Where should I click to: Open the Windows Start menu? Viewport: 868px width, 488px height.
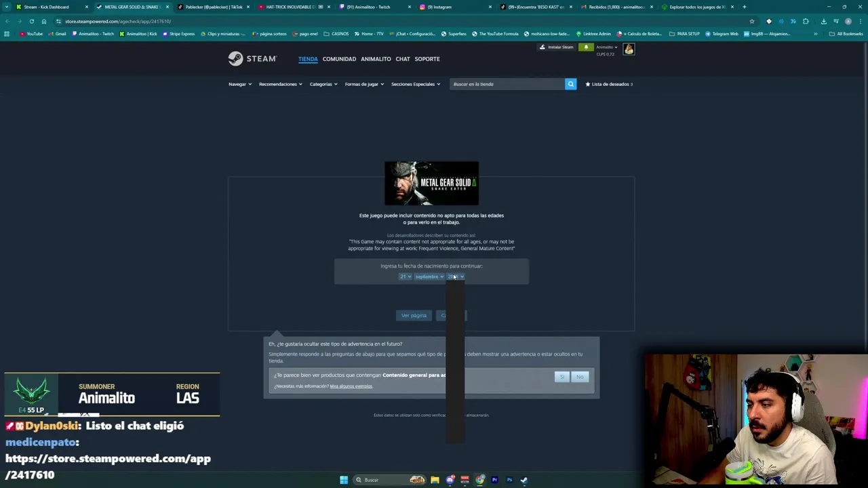[344, 480]
